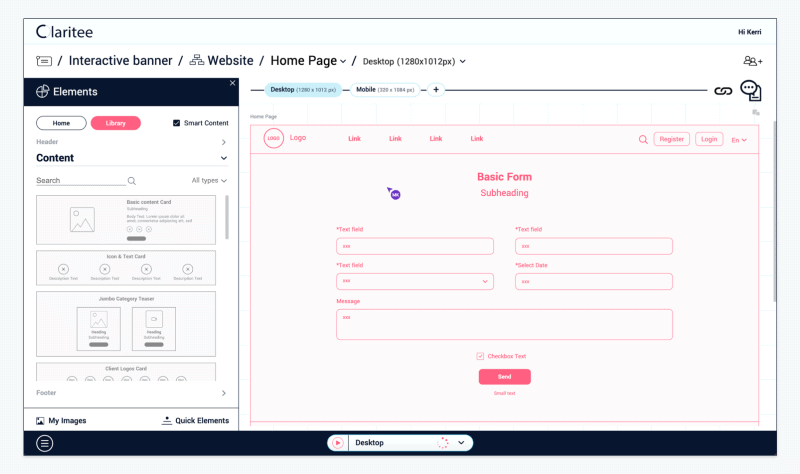The width and height of the screenshot is (800, 474).
Task: Click the canvas vertical scrollbar
Action: 774,211
